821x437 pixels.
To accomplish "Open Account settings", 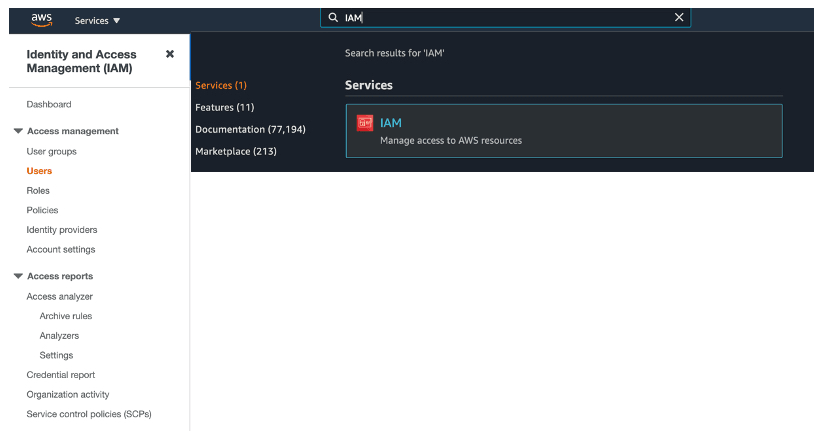I will point(61,250).
